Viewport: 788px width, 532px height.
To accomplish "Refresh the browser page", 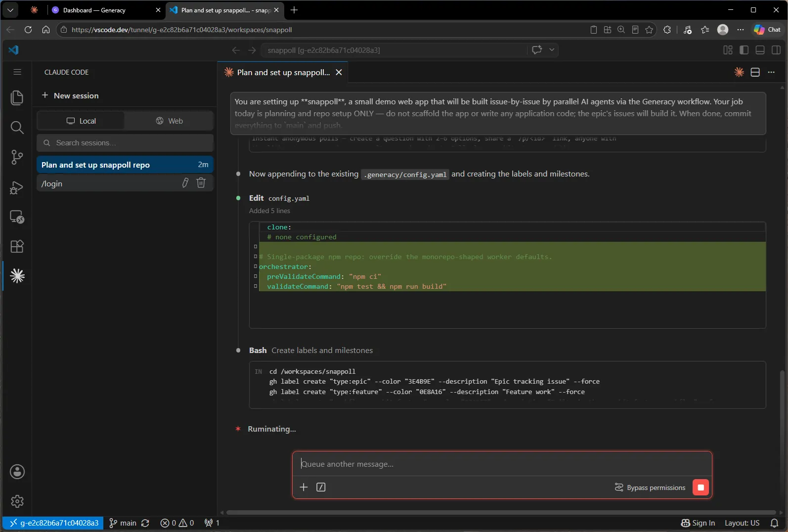I will tap(28, 30).
